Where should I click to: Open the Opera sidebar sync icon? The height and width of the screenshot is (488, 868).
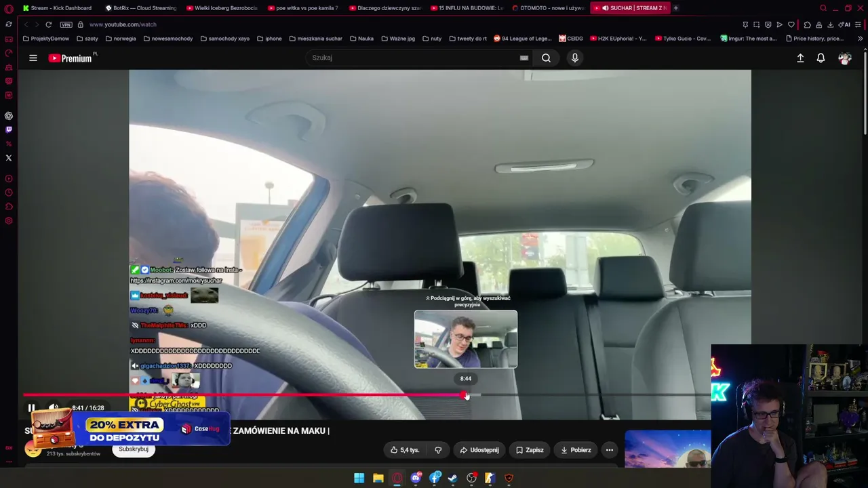point(9,24)
